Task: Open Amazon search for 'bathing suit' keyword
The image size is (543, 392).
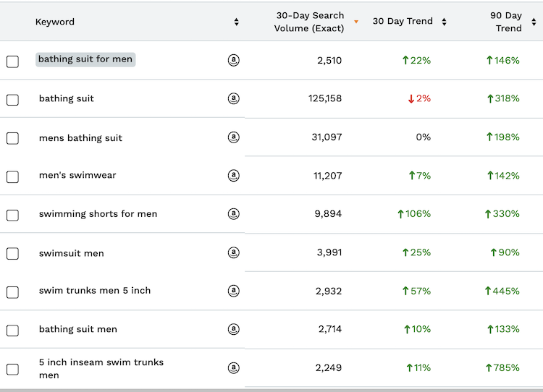Action: (x=233, y=98)
